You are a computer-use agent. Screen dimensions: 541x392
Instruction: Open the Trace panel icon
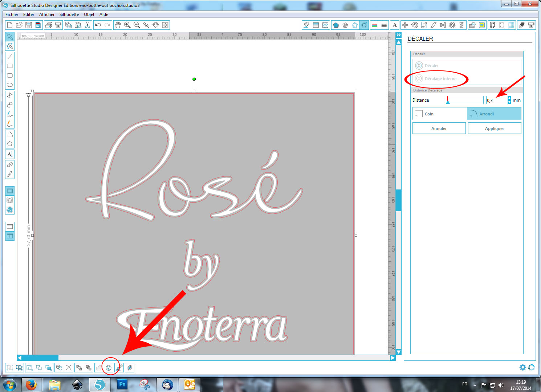click(482, 25)
